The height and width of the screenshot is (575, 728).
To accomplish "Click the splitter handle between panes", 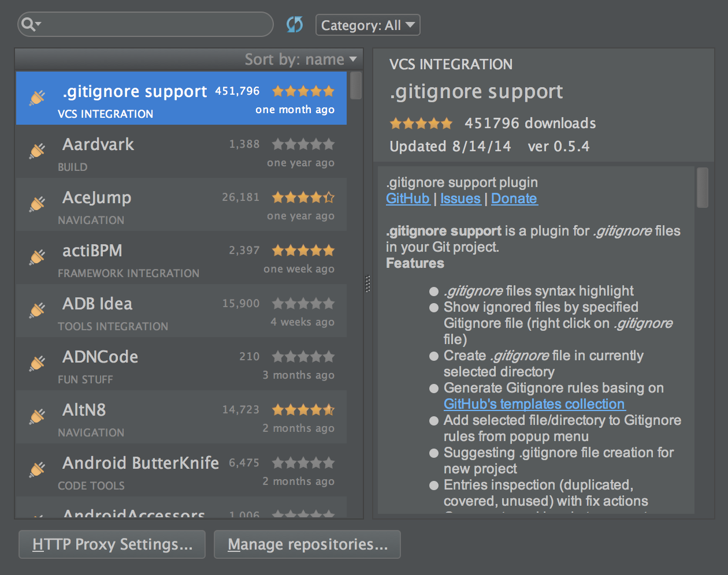I will [x=368, y=284].
